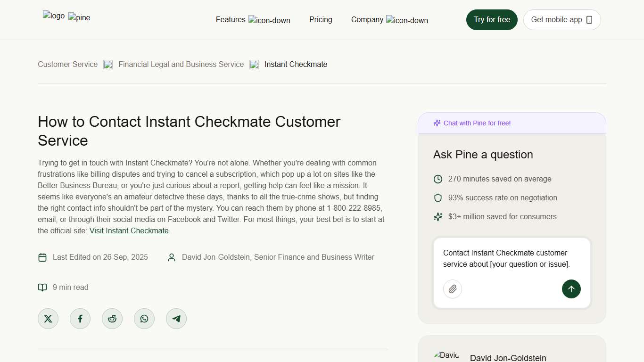Click the calendar icon next to Last Edited
The height and width of the screenshot is (362, 644).
coord(42,257)
